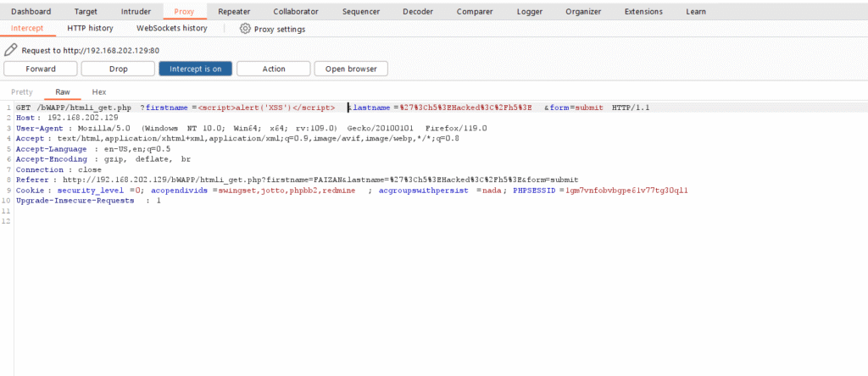Open the HTTP history sub-tab
868x376 pixels.
90,28
